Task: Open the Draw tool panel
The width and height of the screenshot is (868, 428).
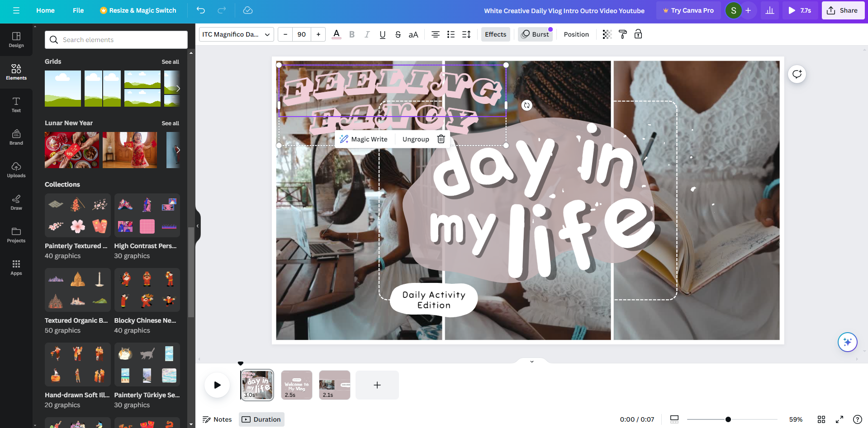Action: [x=16, y=202]
